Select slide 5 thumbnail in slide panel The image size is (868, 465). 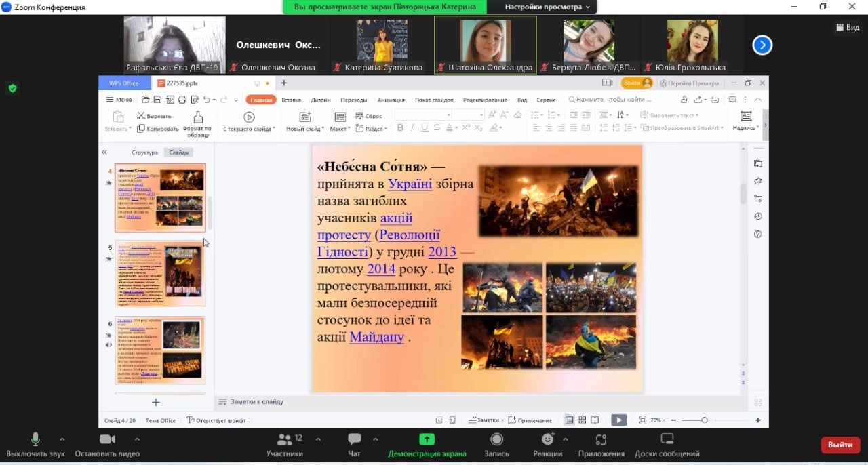pos(160,274)
